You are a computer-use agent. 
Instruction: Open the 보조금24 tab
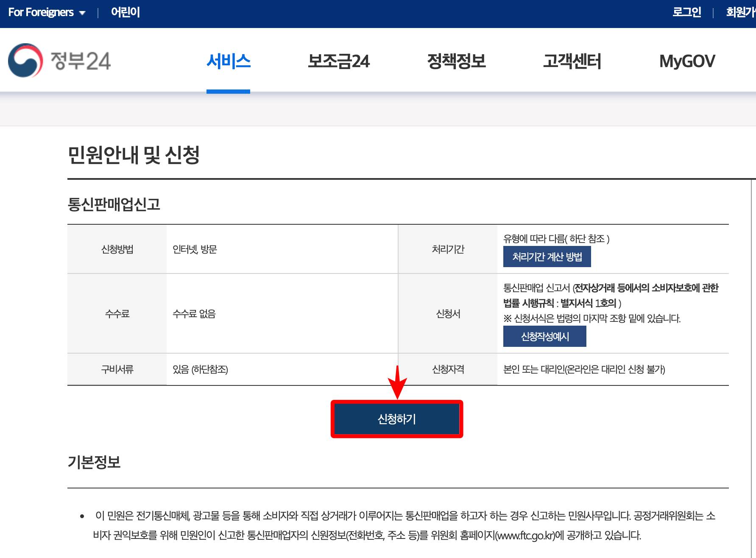339,61
